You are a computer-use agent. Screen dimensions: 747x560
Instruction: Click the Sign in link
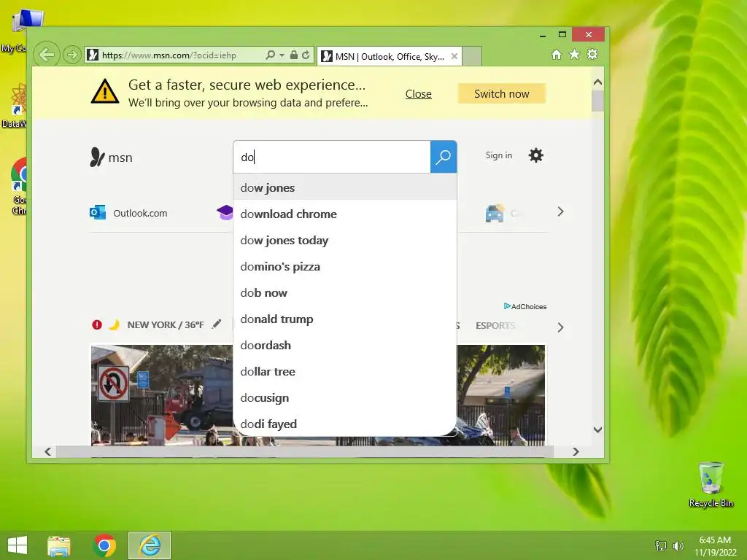[x=499, y=155]
